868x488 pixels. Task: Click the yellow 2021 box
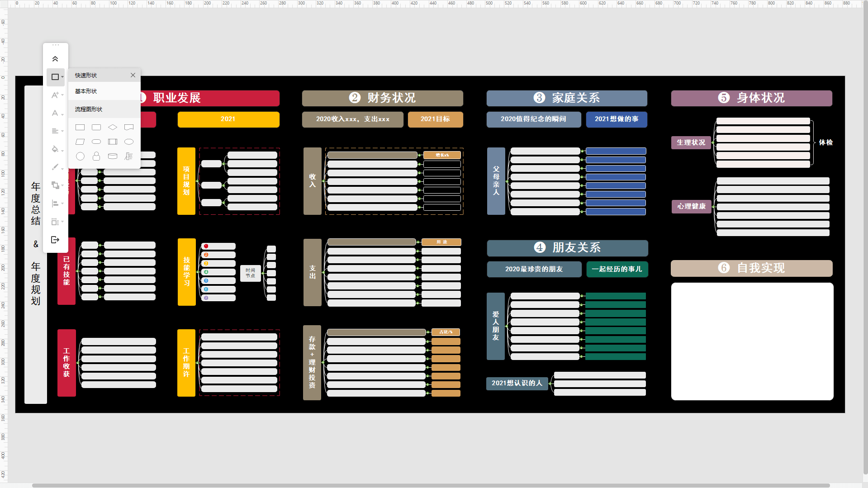coord(228,119)
